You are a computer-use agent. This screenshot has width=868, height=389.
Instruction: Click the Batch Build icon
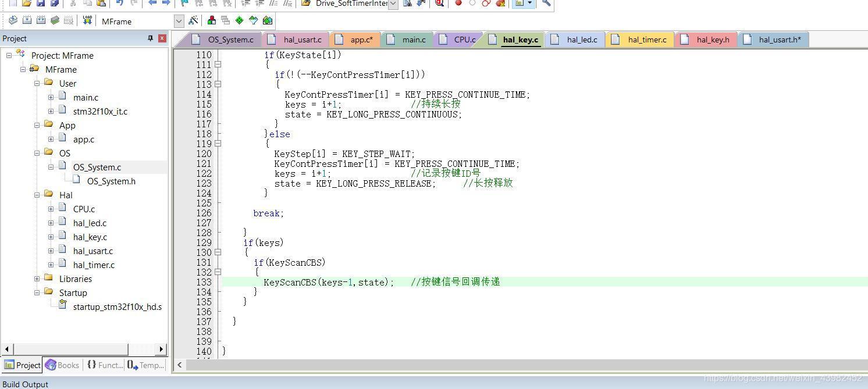click(55, 20)
